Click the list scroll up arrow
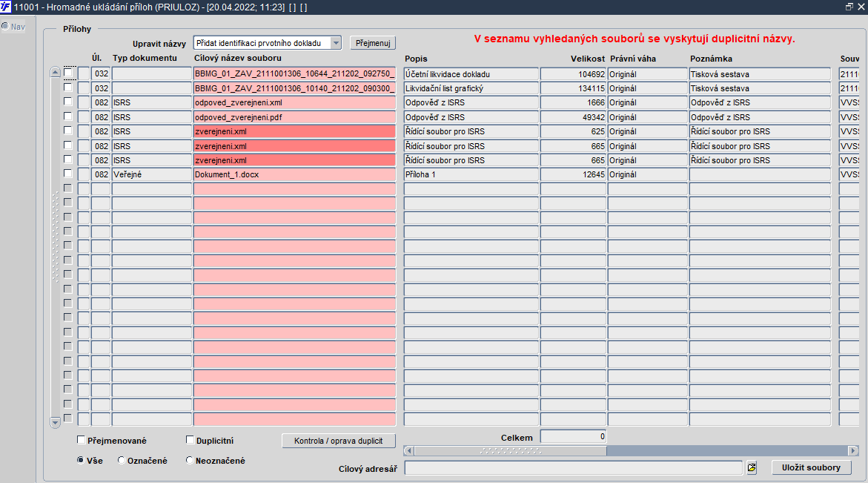Screen dimensions: 868x483 pyautogui.click(x=55, y=73)
